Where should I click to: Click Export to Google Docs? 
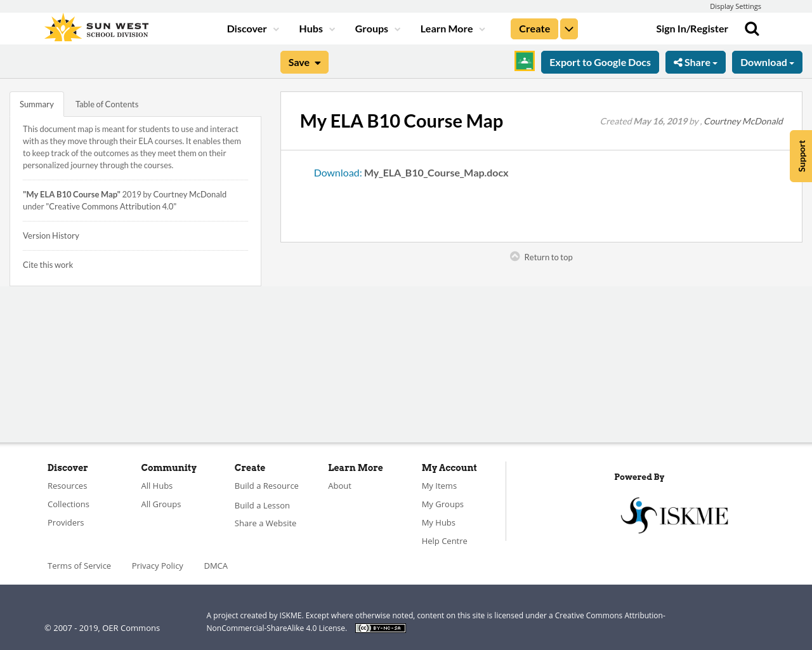600,61
